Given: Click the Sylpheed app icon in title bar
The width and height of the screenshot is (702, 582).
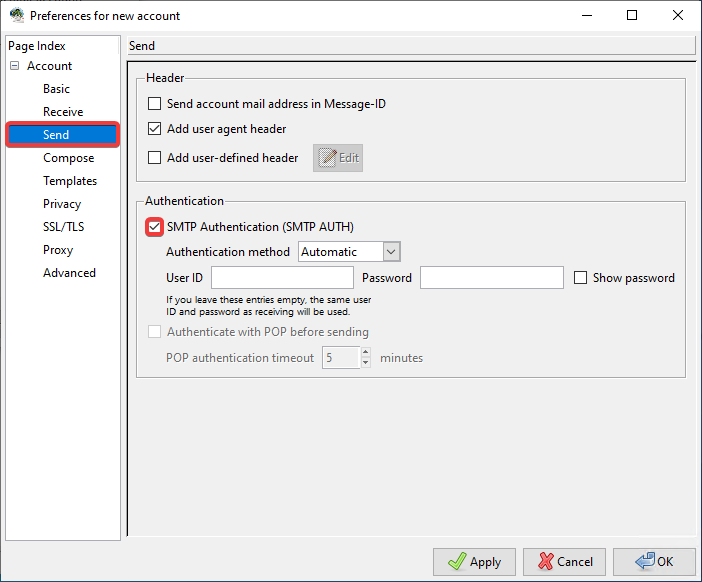Looking at the screenshot, I should click(x=16, y=16).
